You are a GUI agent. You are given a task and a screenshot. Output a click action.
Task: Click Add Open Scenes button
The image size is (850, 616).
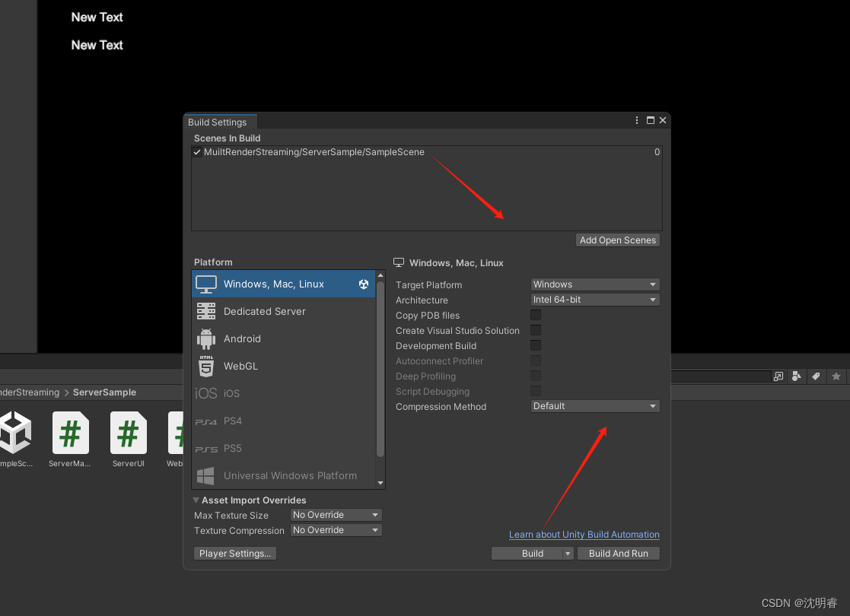pyautogui.click(x=617, y=240)
